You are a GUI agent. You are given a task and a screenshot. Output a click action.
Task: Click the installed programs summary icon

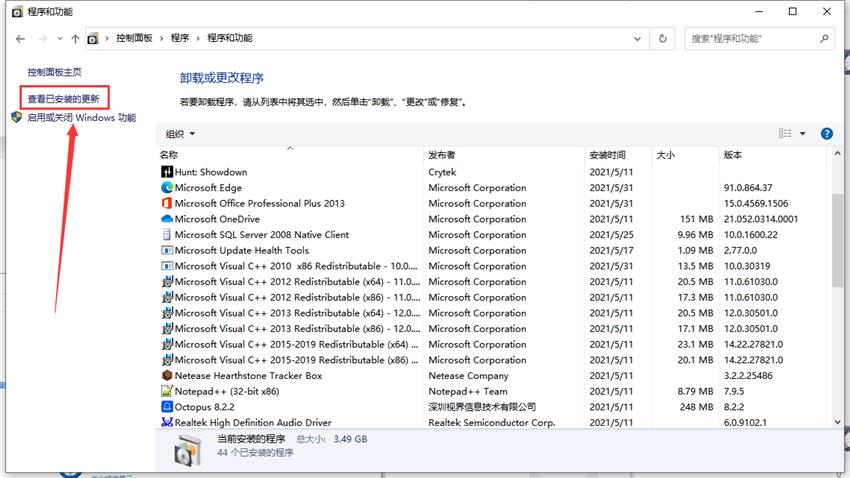[188, 450]
